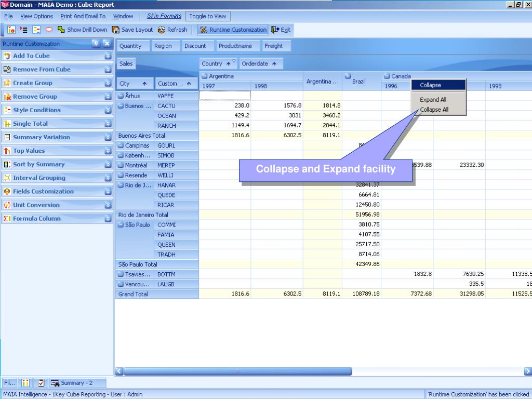Click the first report icon in the toolbar
This screenshot has height=399, width=532.
(11, 30)
